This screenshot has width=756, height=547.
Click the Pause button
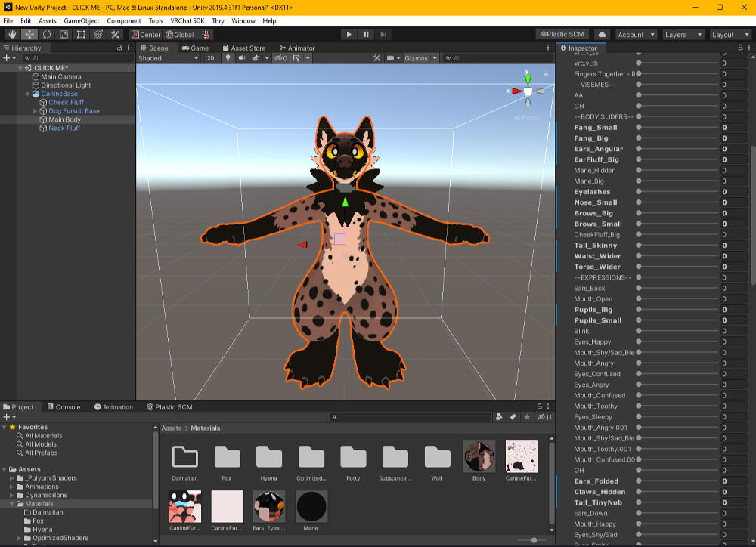(366, 34)
